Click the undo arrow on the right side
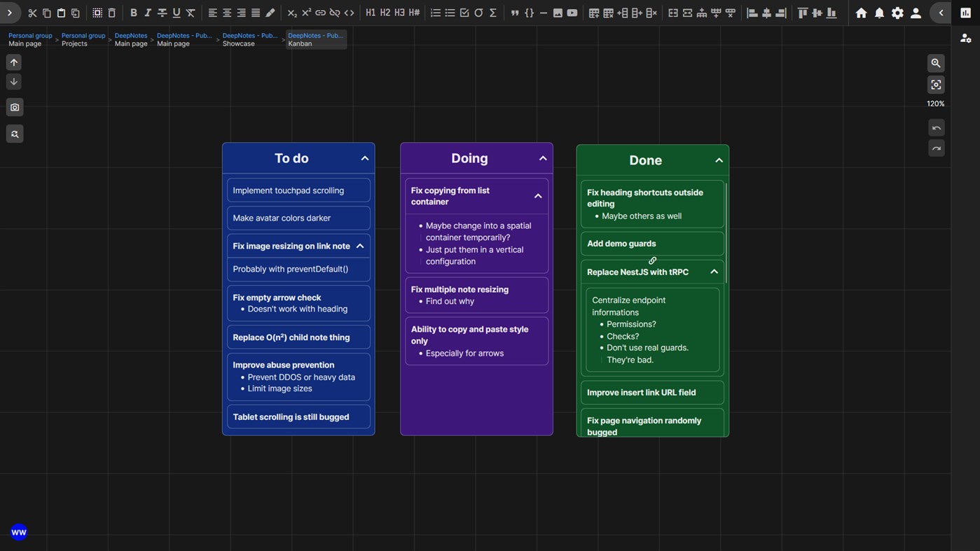The height and width of the screenshot is (551, 980). pyautogui.click(x=936, y=127)
